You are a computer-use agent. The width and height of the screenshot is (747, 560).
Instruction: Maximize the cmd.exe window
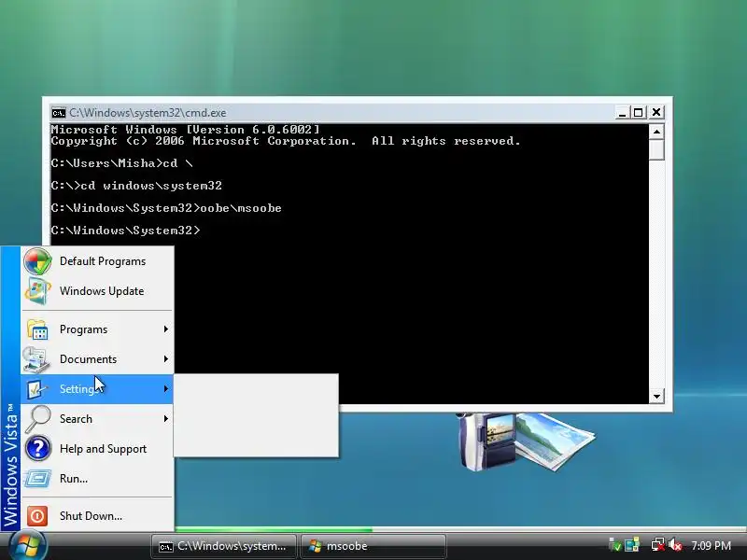click(639, 113)
